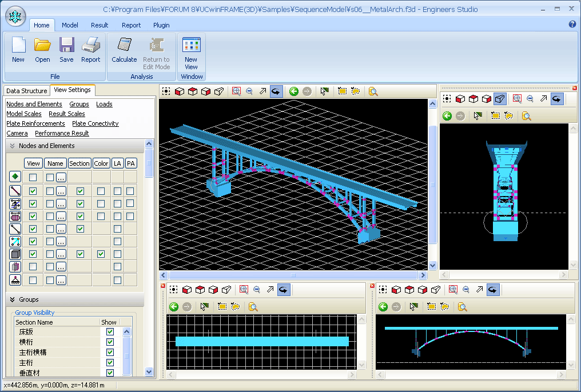Click selection cursor icon in main view toolbar
The image size is (581, 392).
pos(325,91)
